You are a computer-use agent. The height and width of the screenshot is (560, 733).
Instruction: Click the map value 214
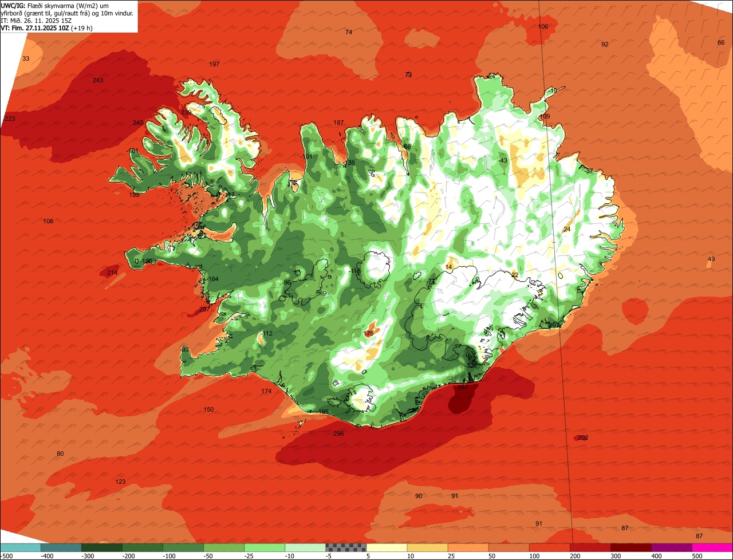coord(112,273)
